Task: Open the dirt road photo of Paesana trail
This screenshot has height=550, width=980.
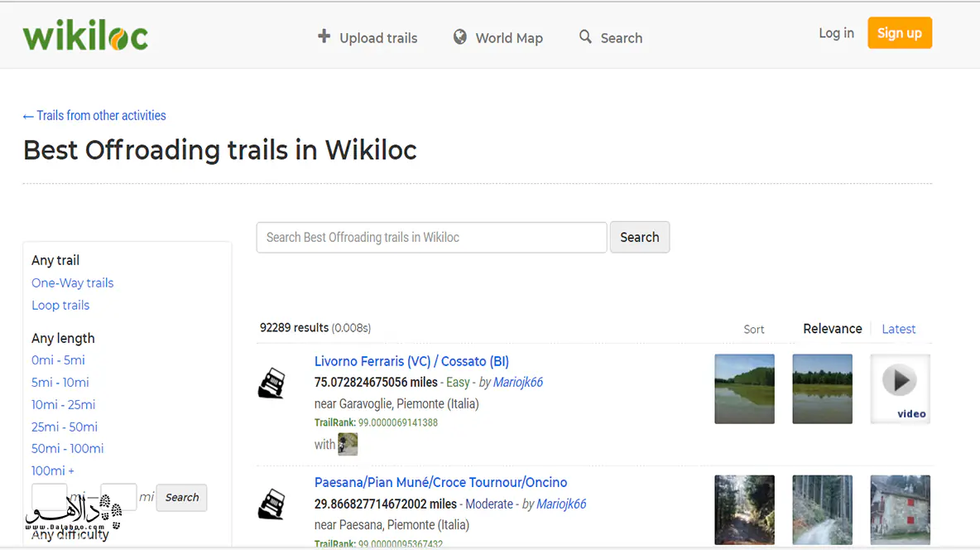Action: 823,510
